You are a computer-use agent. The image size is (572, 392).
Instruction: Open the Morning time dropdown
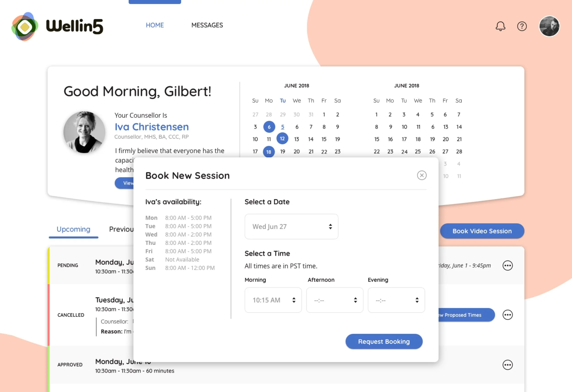pyautogui.click(x=273, y=300)
